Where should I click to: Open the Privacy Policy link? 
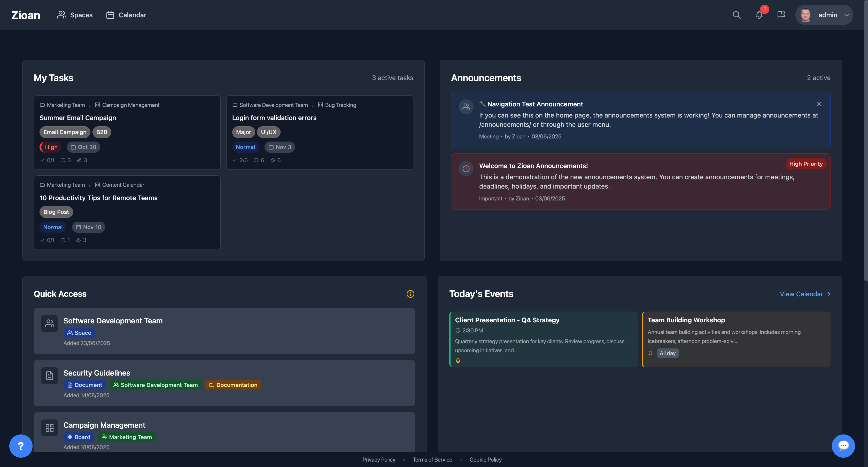click(x=379, y=460)
